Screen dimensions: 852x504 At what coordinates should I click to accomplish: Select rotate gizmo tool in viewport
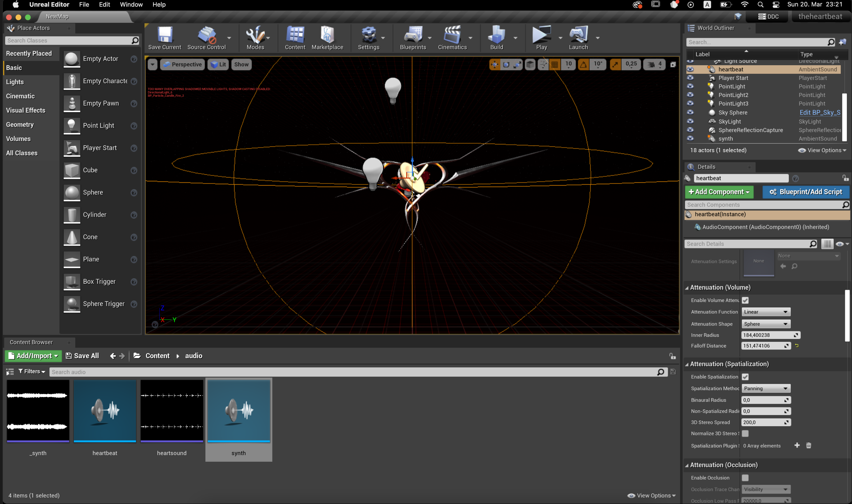(x=506, y=65)
